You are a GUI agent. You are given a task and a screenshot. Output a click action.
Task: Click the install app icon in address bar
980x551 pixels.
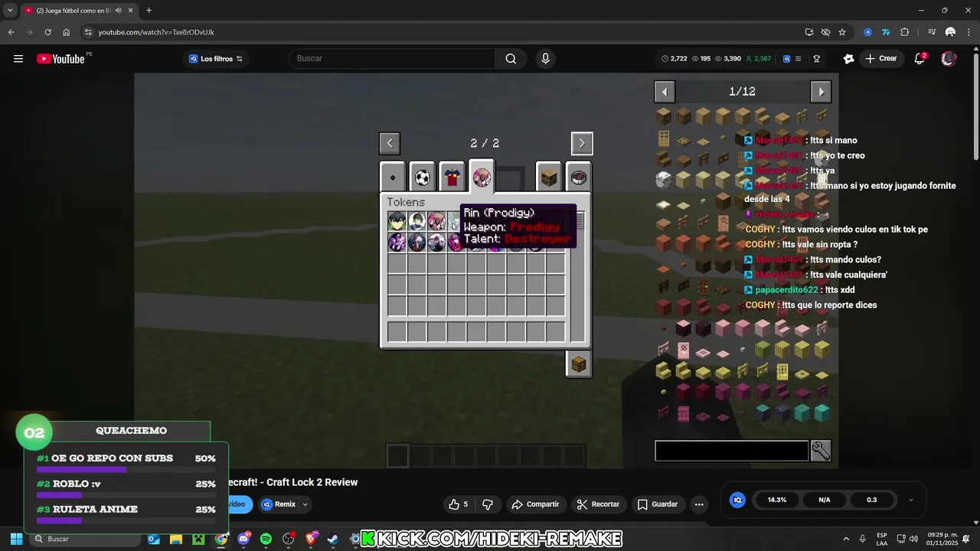pos(809,32)
